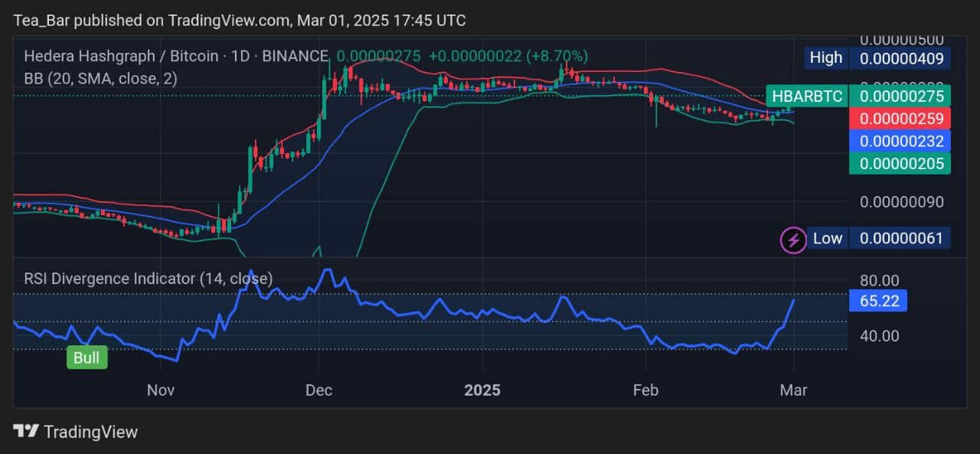Click the 0.00000090 price scale label
The width and height of the screenshot is (980, 454).
pos(901,202)
